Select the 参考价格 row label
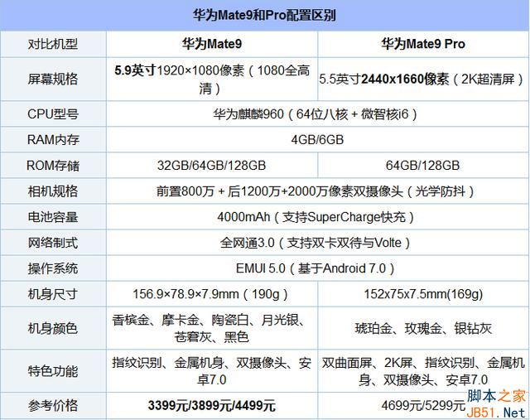Image resolution: width=530 pixels, height=420 pixels. [x=53, y=405]
